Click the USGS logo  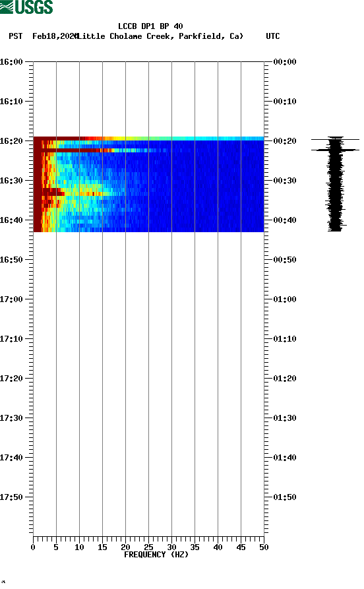26,7
